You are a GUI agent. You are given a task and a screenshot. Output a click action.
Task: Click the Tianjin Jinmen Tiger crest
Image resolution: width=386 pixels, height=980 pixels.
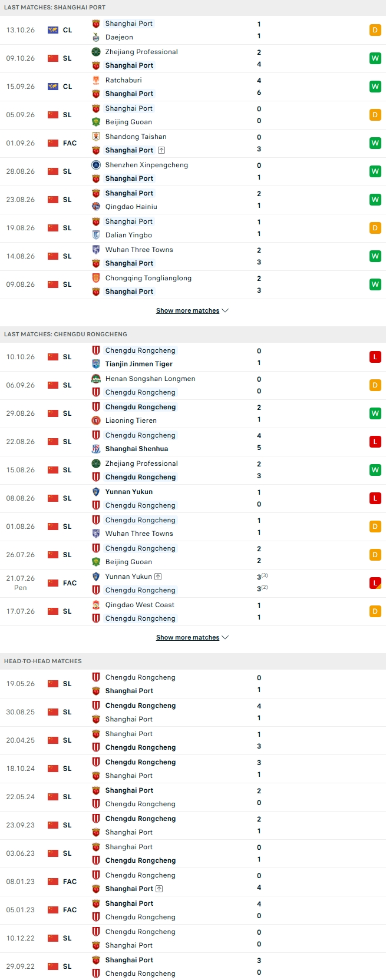[96, 364]
